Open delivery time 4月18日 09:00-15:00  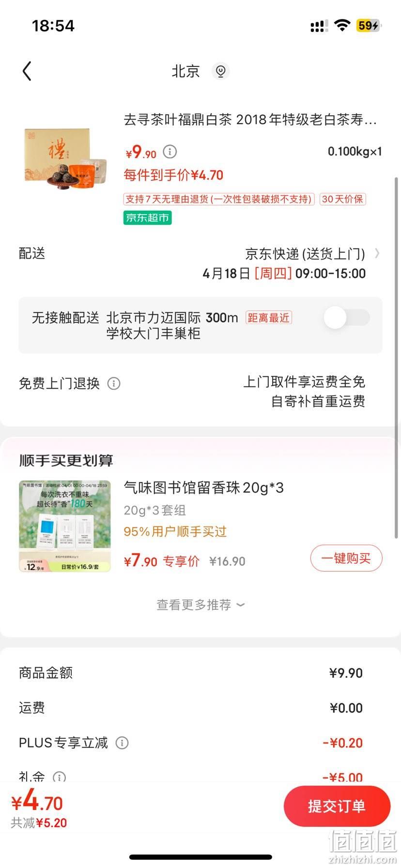tap(284, 274)
